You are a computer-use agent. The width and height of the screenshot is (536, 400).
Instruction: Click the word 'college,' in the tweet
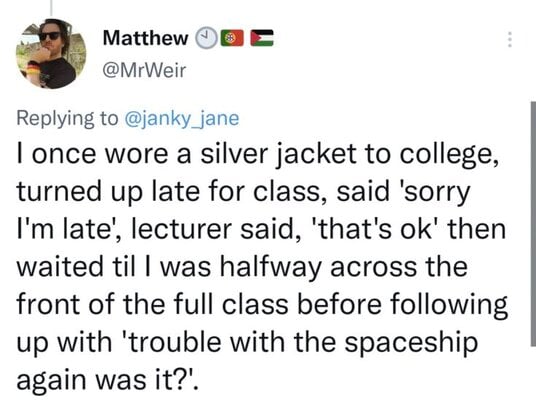[449, 156]
